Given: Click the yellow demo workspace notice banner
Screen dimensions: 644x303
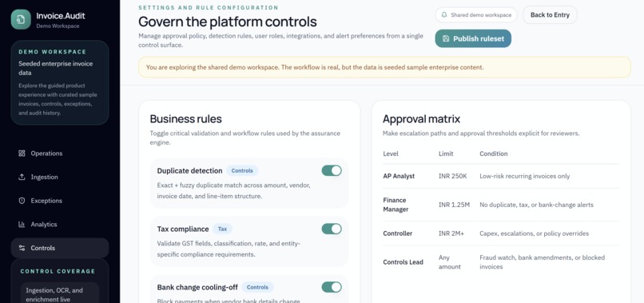Looking at the screenshot, I should click(x=384, y=67).
